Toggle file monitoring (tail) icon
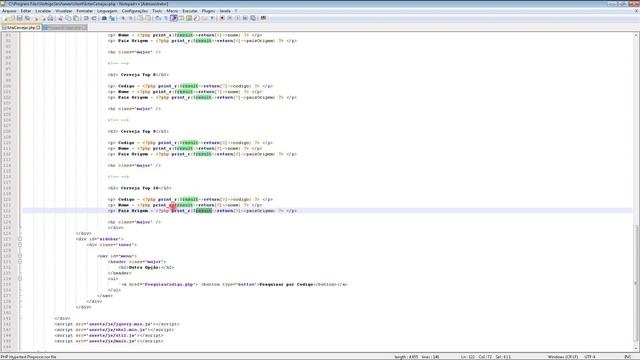 coord(212,18)
